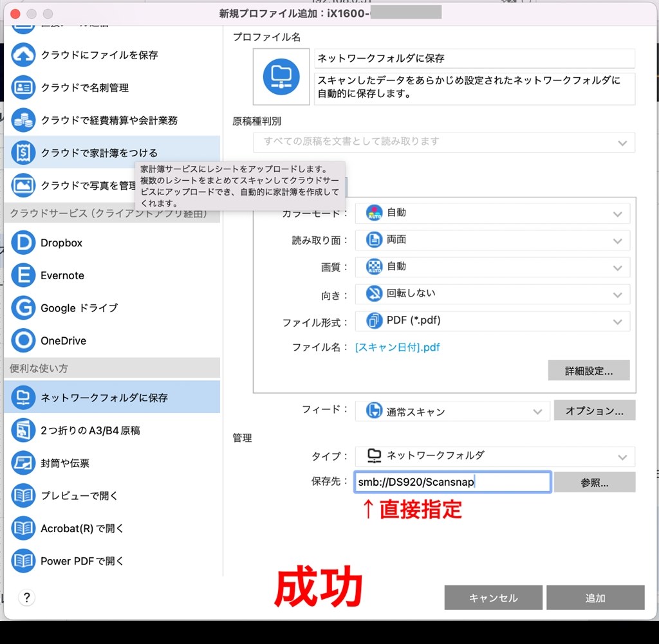Click the Google Drive icon
This screenshot has width=659, height=644.
point(23,308)
